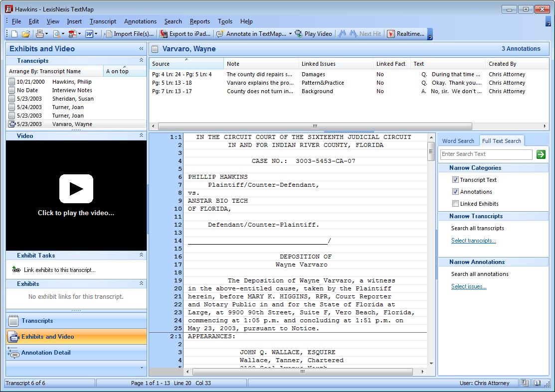Click the Annotation Detail navigation button

coord(76,353)
